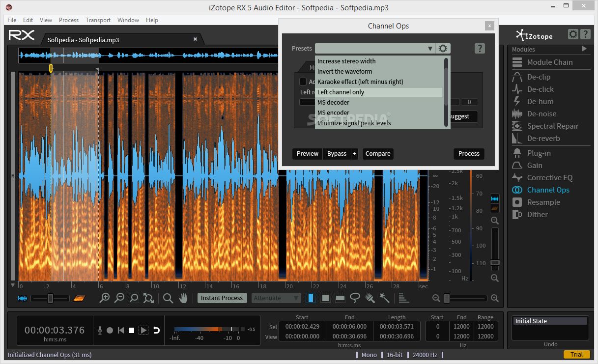Image resolution: width=598 pixels, height=364 pixels.
Task: Expand the plus button next to Bypass
Action: point(354,154)
